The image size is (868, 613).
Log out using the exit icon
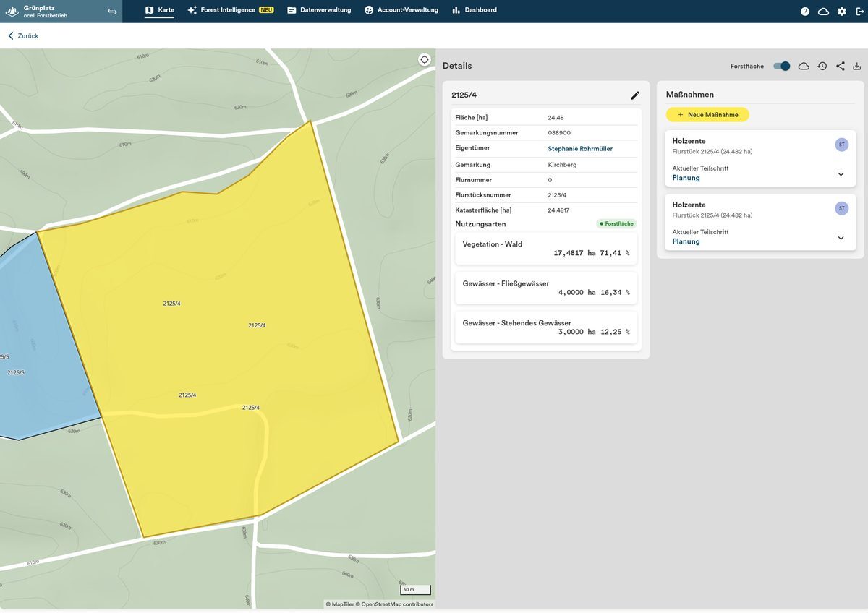(859, 12)
